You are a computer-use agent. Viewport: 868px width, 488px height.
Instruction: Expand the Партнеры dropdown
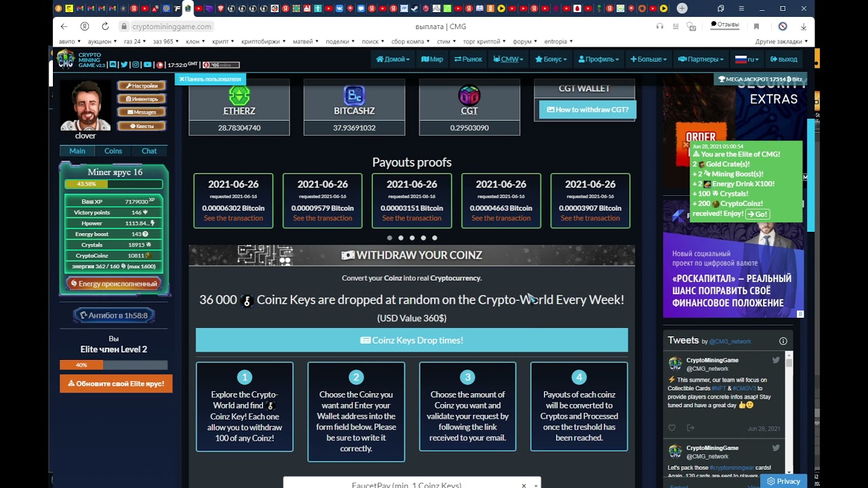tap(701, 59)
